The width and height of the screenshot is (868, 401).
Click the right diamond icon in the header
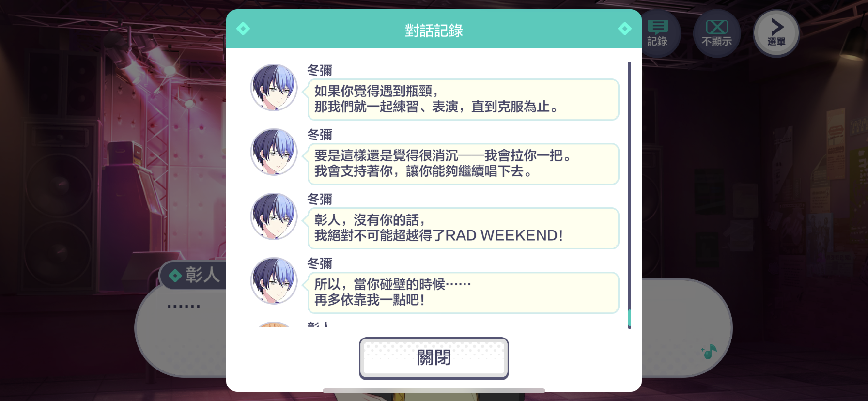625,29
